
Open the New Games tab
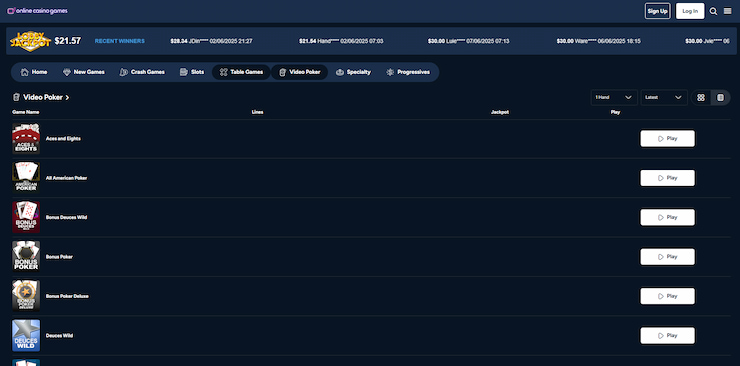coord(84,72)
